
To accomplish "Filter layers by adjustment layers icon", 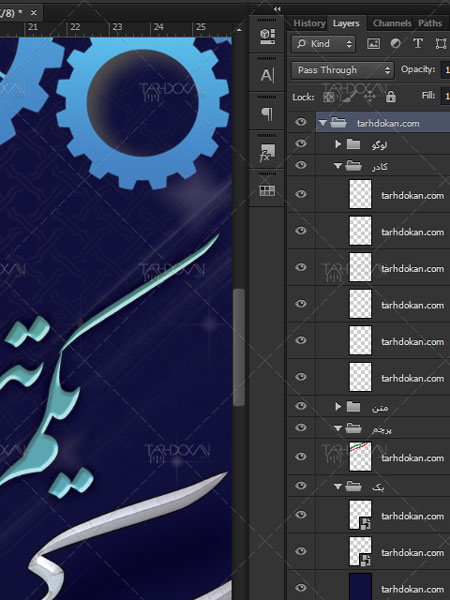I will point(395,43).
